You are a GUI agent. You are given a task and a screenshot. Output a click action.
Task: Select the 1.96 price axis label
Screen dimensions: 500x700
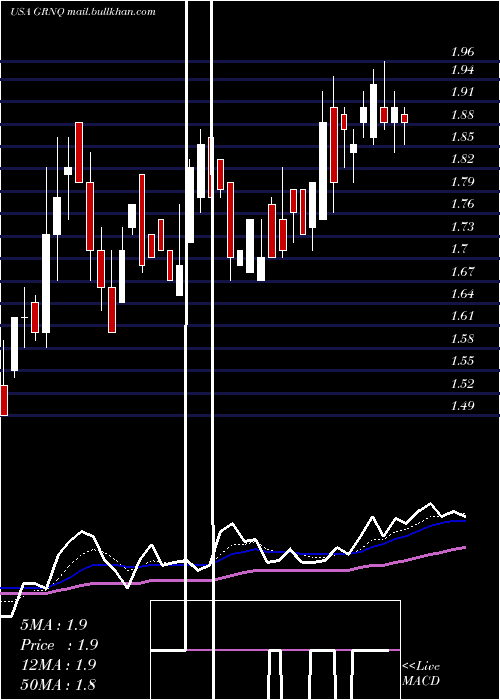(x=462, y=52)
